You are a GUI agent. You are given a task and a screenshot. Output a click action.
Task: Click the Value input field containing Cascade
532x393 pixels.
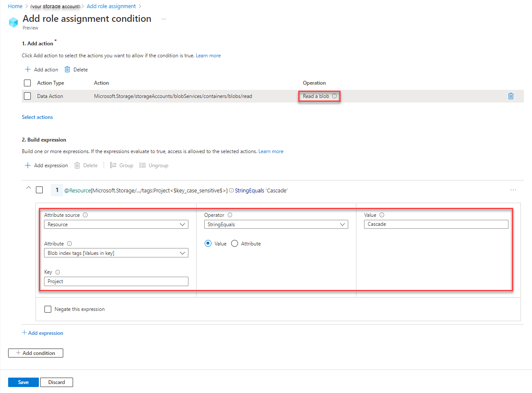click(436, 224)
